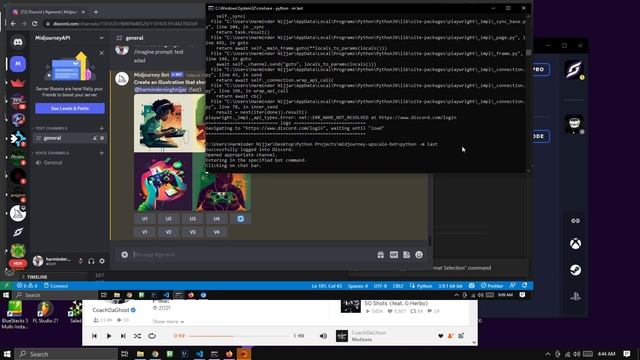Upscale first image with U1 button
Viewport: 640px width, 360px height.
click(x=144, y=219)
